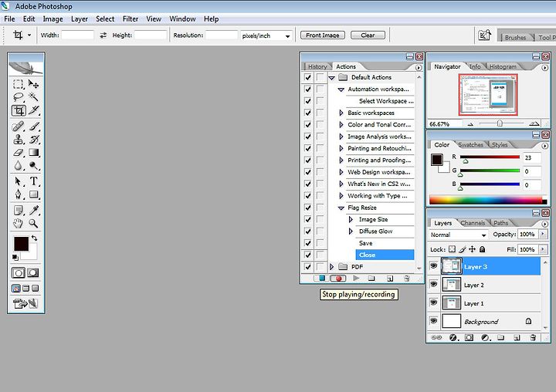
Task: Reset to default foreground and background colors
Action: pyautogui.click(x=15, y=257)
